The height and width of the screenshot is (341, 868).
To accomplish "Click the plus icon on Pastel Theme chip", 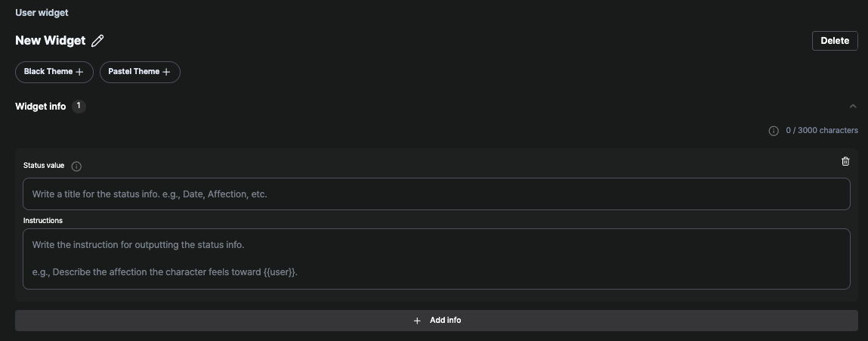I will click(x=166, y=72).
